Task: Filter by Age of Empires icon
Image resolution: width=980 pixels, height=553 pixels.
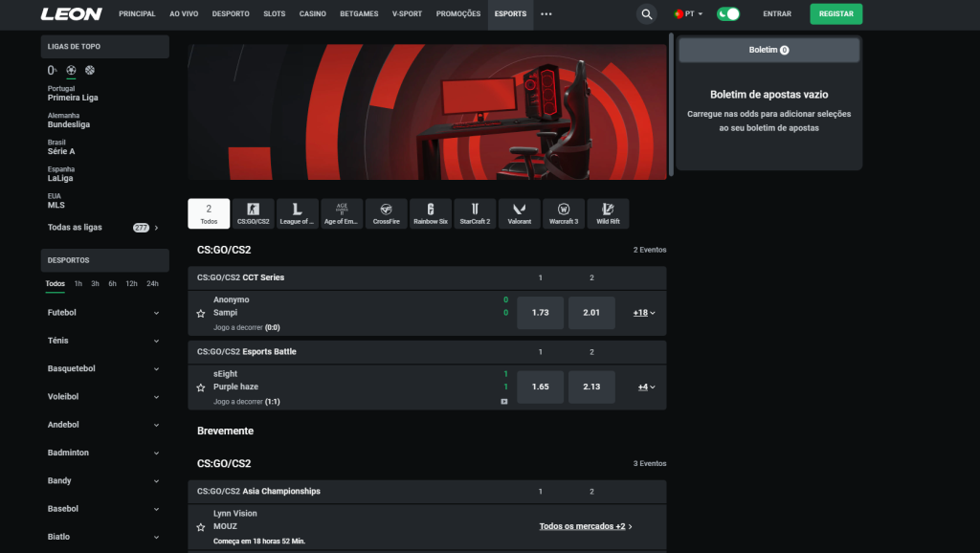Action: [342, 213]
